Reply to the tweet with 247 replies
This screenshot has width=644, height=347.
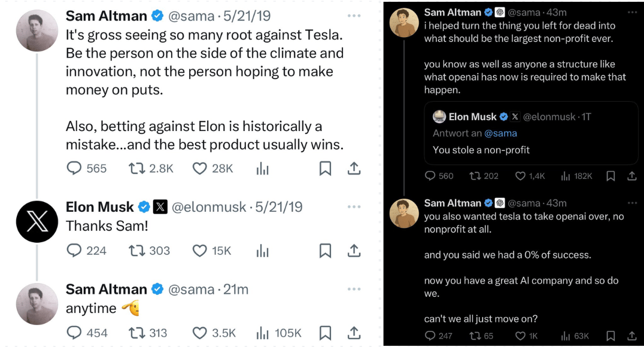pos(430,336)
